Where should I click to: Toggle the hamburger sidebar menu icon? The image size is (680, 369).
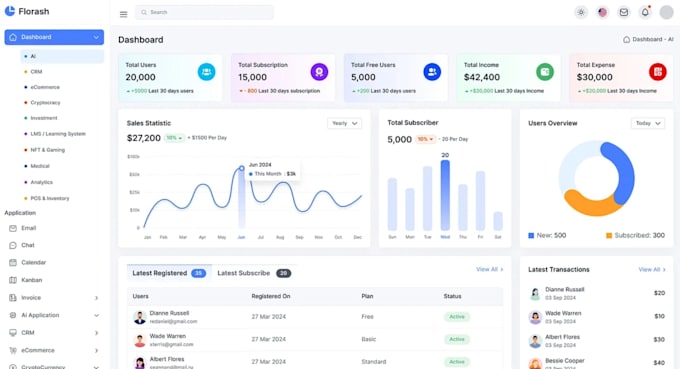124,14
